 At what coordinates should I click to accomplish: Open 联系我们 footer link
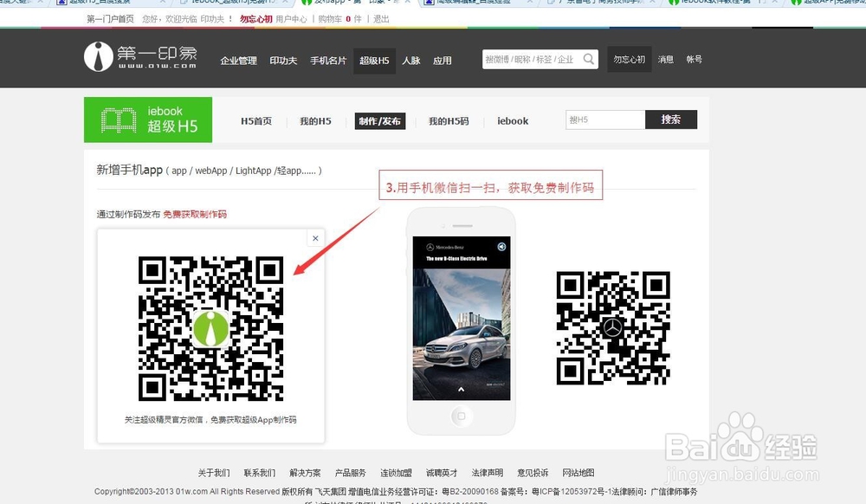(260, 473)
